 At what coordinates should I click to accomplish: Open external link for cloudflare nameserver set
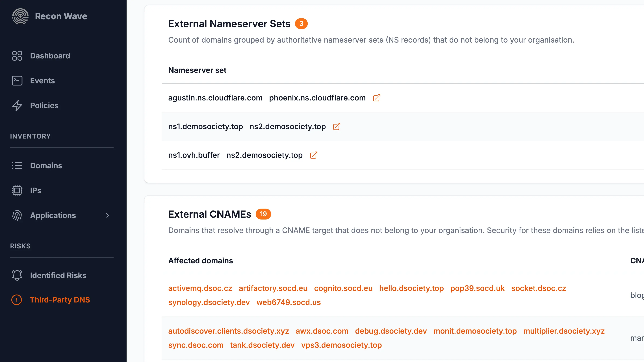click(x=377, y=98)
